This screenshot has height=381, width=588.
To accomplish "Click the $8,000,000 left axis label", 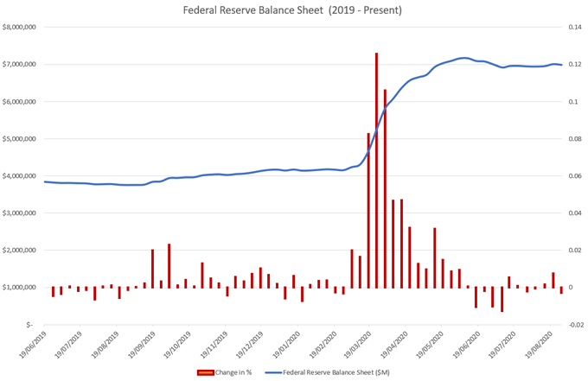I will click(x=19, y=28).
